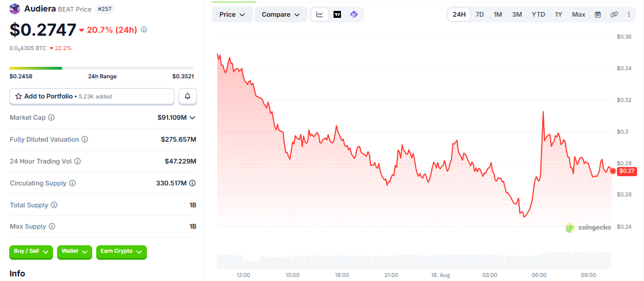Open the Price dropdown
This screenshot has height=281, width=644.
click(x=233, y=14)
